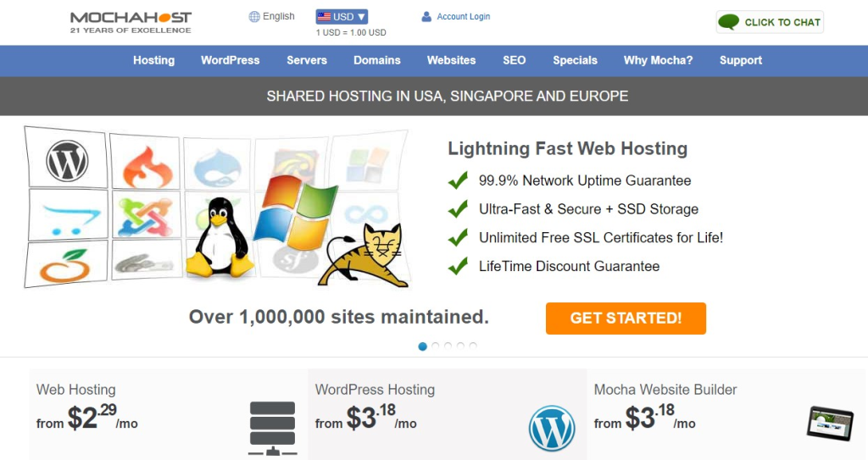Select the fourth carousel slide dot
The width and height of the screenshot is (868, 460).
coord(460,346)
